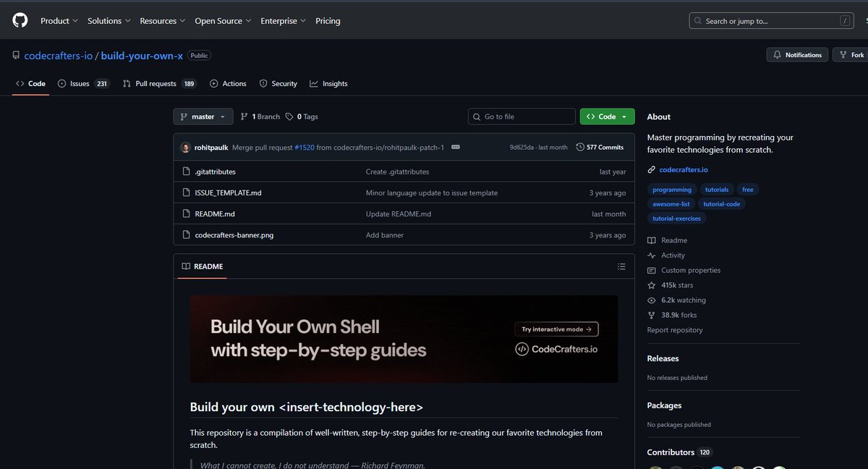Select the tutorial-exercises topic tag
The width and height of the screenshot is (868, 469).
[676, 219]
